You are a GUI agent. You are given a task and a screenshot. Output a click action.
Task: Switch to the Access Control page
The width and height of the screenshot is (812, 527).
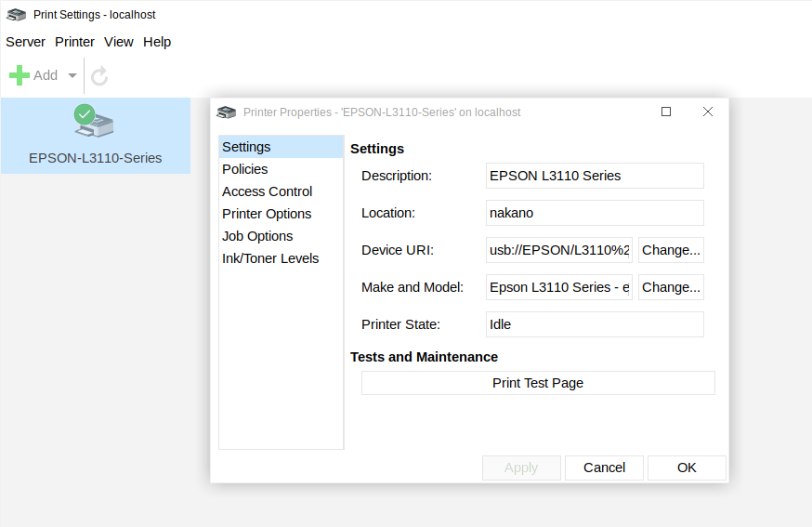click(282, 191)
